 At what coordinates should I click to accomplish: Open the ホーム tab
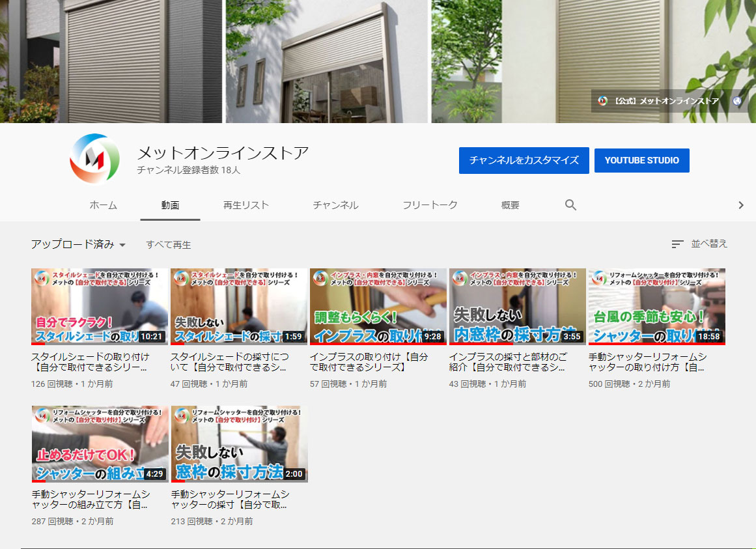point(103,205)
